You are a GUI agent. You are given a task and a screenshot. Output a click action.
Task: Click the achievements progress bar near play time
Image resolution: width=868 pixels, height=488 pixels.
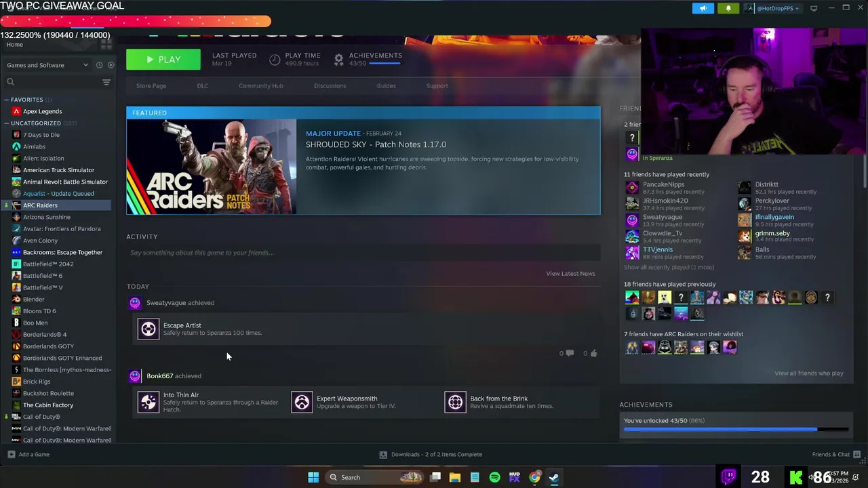(x=384, y=64)
